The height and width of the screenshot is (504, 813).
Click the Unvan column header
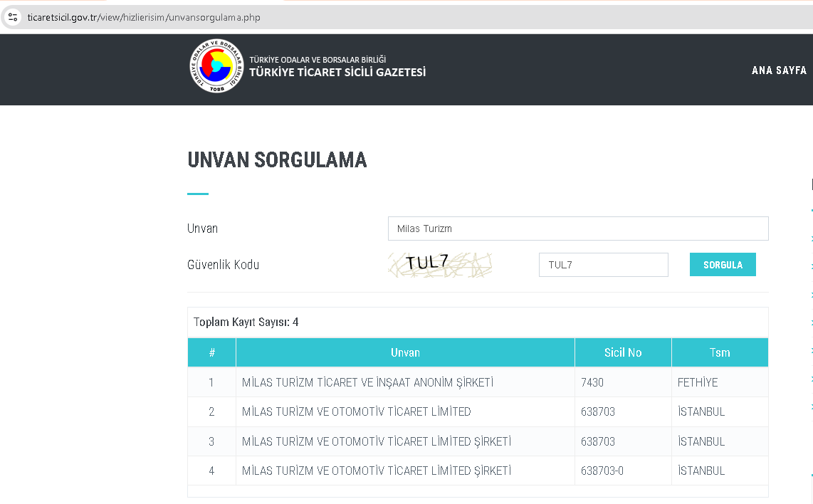[x=406, y=352]
